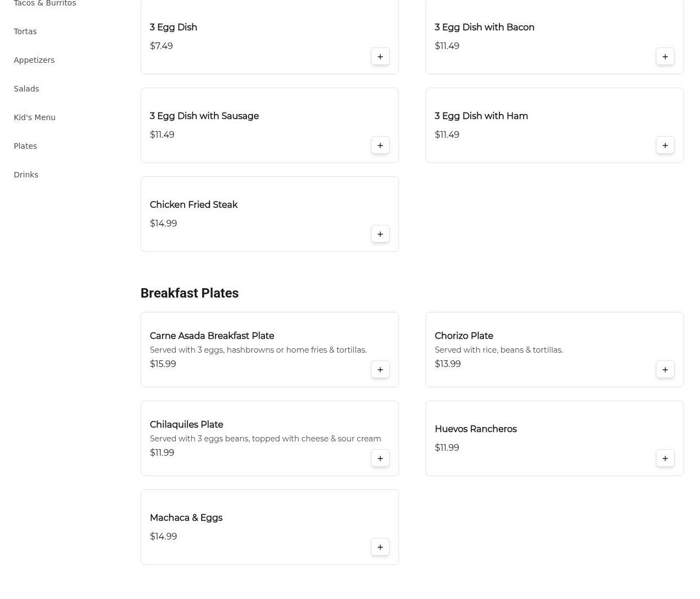Image resolution: width=700 pixels, height=599 pixels.
Task: Add Machaca & Eggs to cart
Action: point(380,547)
